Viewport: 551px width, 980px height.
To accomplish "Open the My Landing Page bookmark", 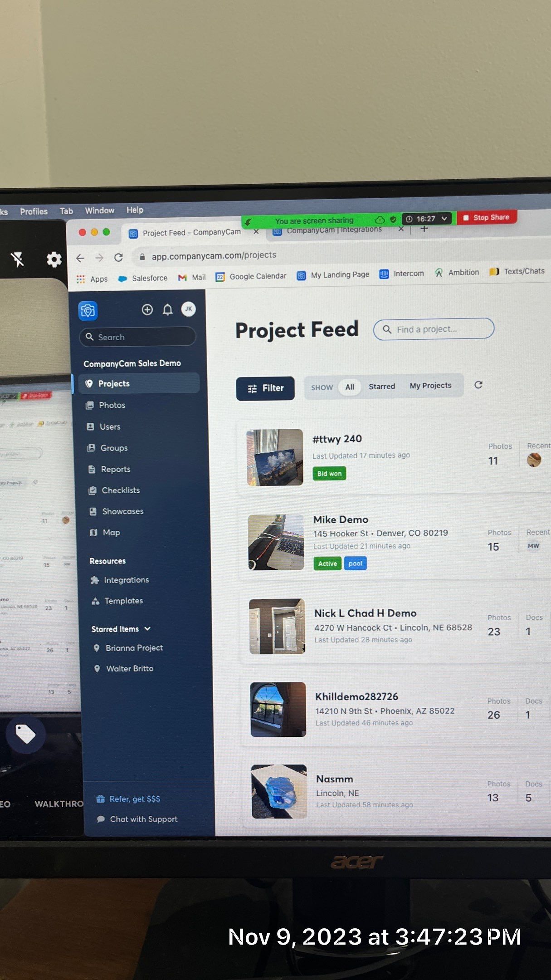I will pos(333,275).
